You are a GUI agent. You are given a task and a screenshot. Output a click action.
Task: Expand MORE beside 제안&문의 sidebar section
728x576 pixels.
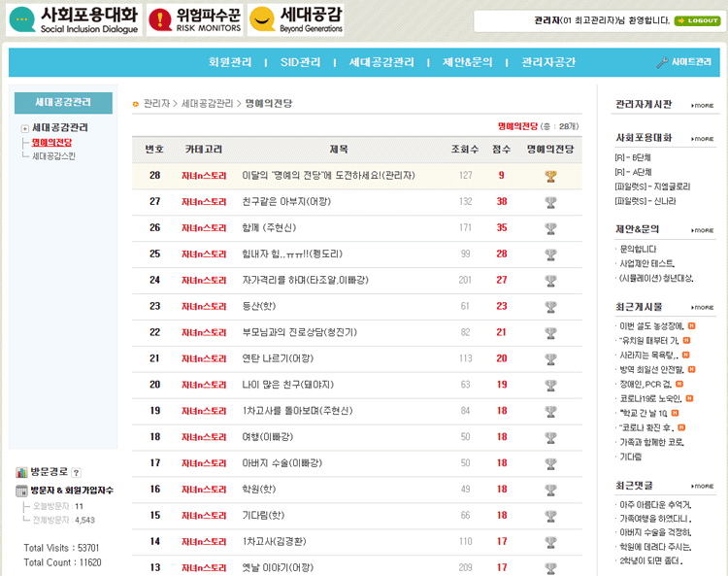coord(703,230)
